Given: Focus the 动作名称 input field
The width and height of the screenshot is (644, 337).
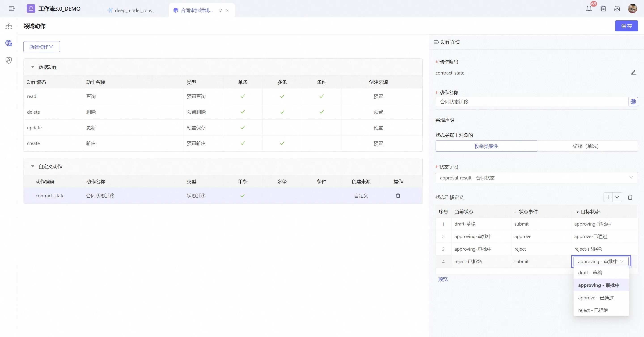Looking at the screenshot, I should tap(532, 102).
